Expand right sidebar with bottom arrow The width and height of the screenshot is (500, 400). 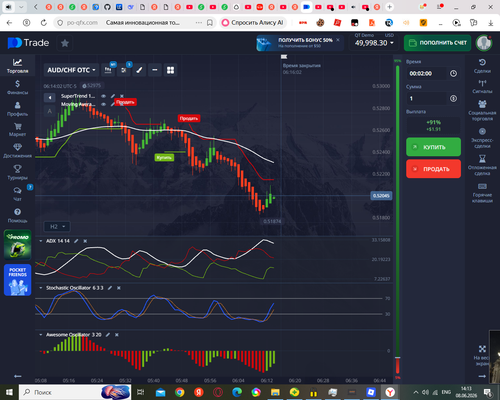482,376
